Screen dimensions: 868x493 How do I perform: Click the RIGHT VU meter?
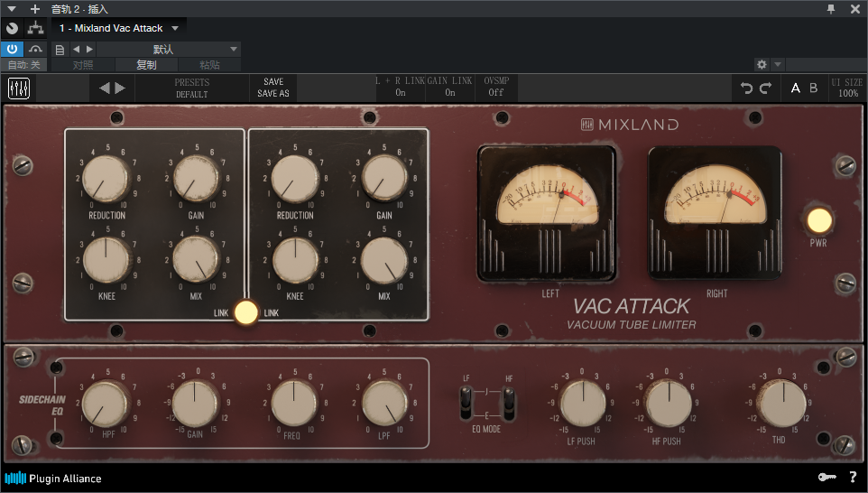click(716, 213)
